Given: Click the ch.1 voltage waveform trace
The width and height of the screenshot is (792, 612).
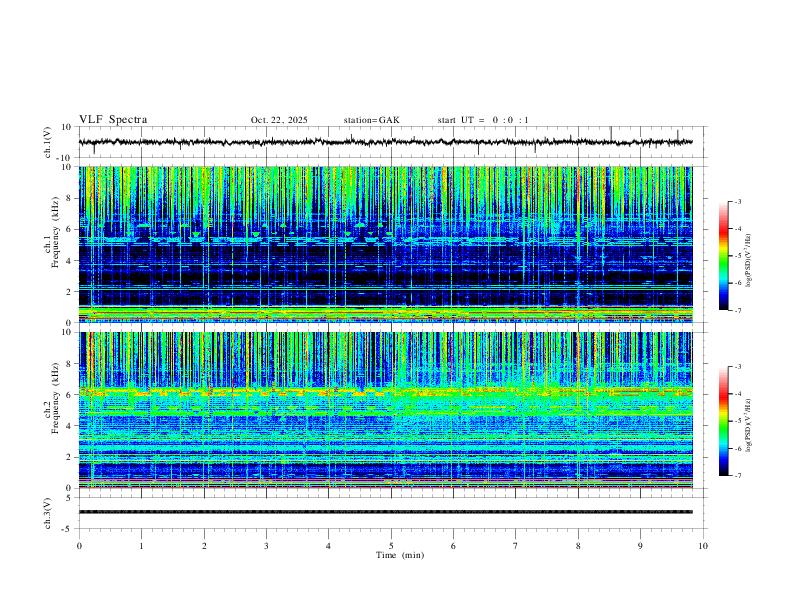Looking at the screenshot, I should coord(385,142).
